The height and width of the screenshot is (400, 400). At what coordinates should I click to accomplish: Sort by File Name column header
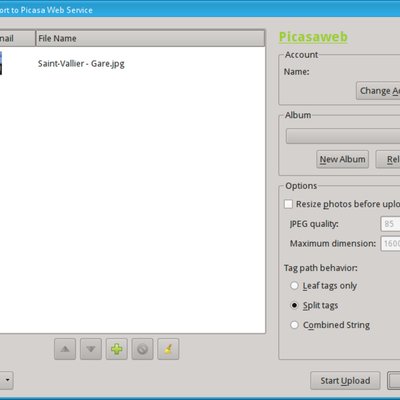[150, 38]
